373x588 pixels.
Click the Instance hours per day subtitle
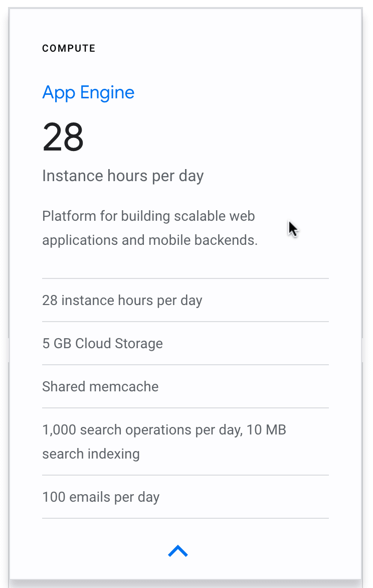click(x=123, y=176)
